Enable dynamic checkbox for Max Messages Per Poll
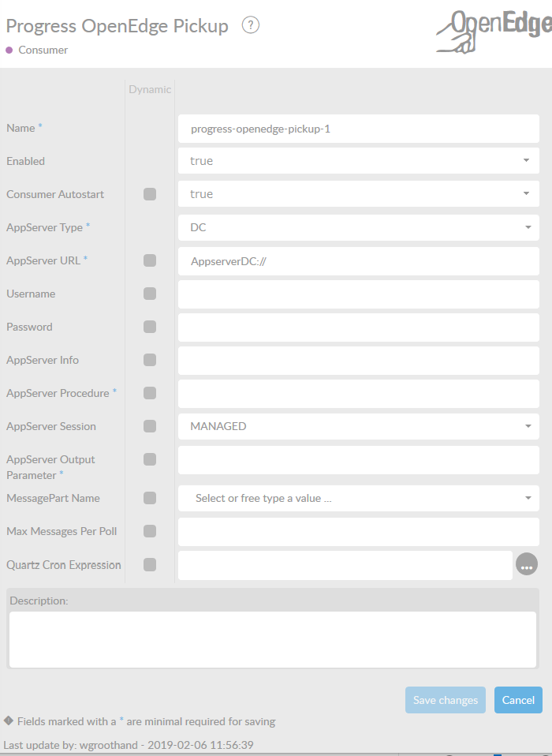Screen dimensions: 552x756 tap(150, 531)
